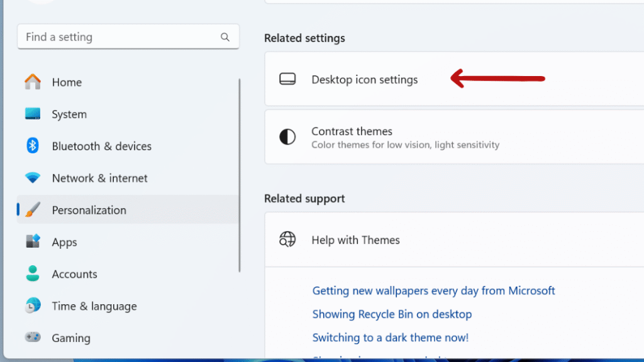The height and width of the screenshot is (362, 644).
Task: Open Gaming settings
Action: (x=127, y=337)
